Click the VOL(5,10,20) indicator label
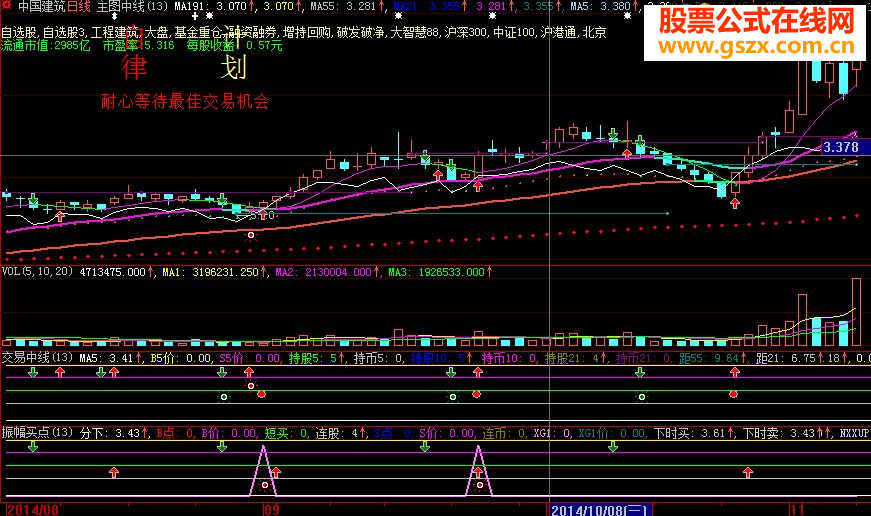 tap(37, 272)
